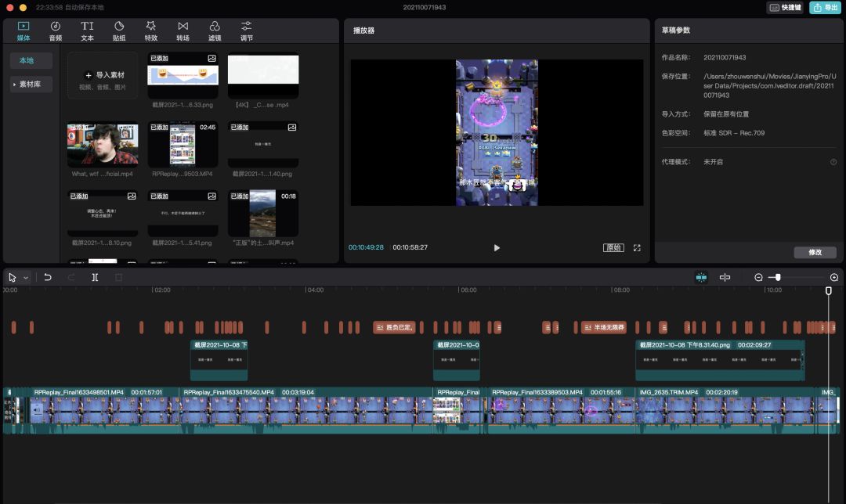Image resolution: width=846 pixels, height=504 pixels.
Task: Adjust the timeline zoom slider handle
Action: [778, 277]
